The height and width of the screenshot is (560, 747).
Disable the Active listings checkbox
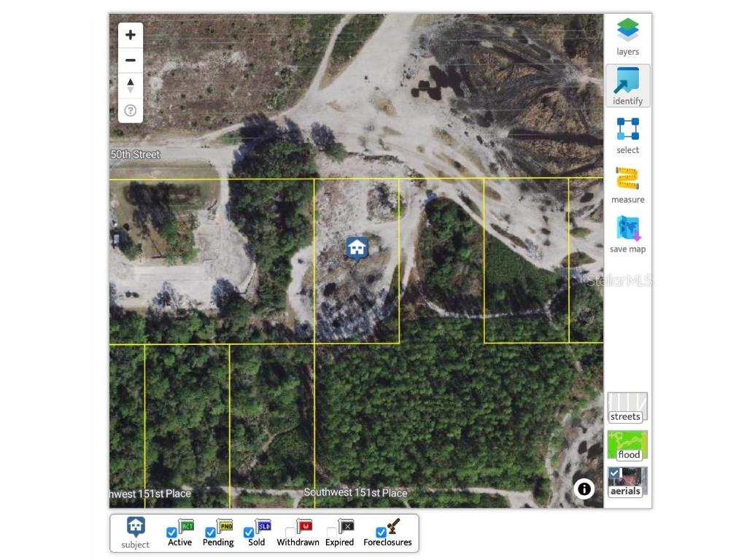pyautogui.click(x=171, y=532)
